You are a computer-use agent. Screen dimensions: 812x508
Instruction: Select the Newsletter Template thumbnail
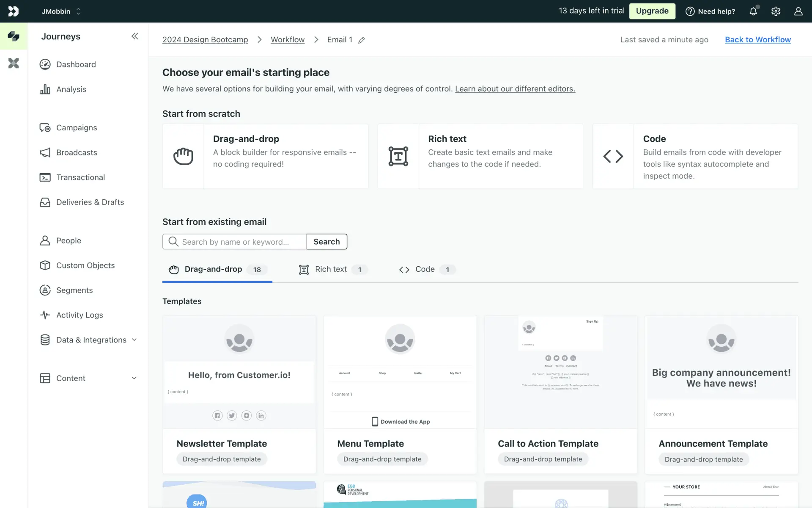click(x=239, y=372)
